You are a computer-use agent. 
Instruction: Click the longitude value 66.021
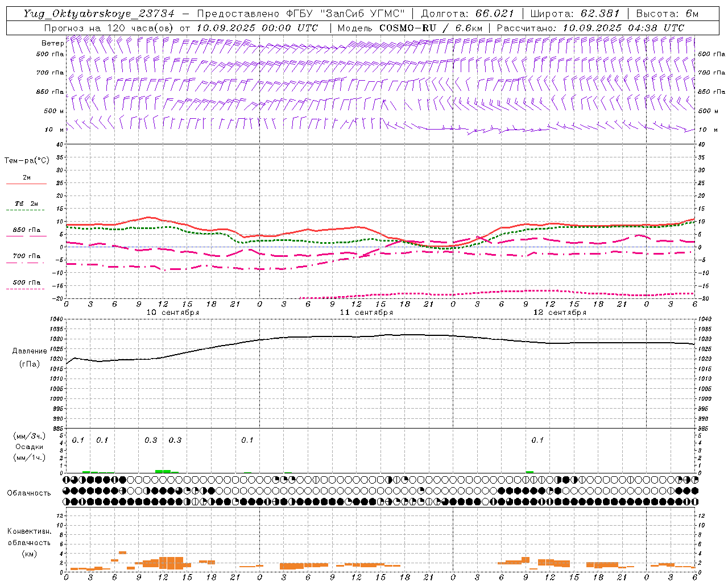[x=495, y=14]
